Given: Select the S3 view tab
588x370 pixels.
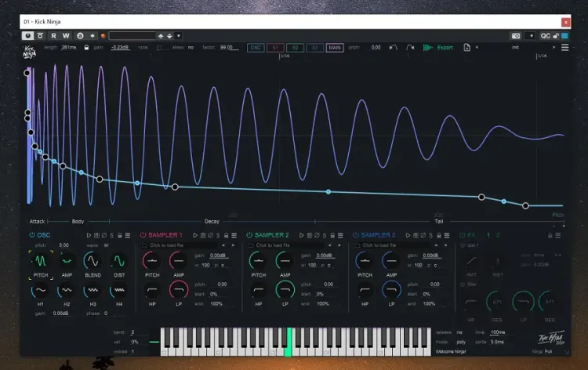Looking at the screenshot, I should (314, 48).
